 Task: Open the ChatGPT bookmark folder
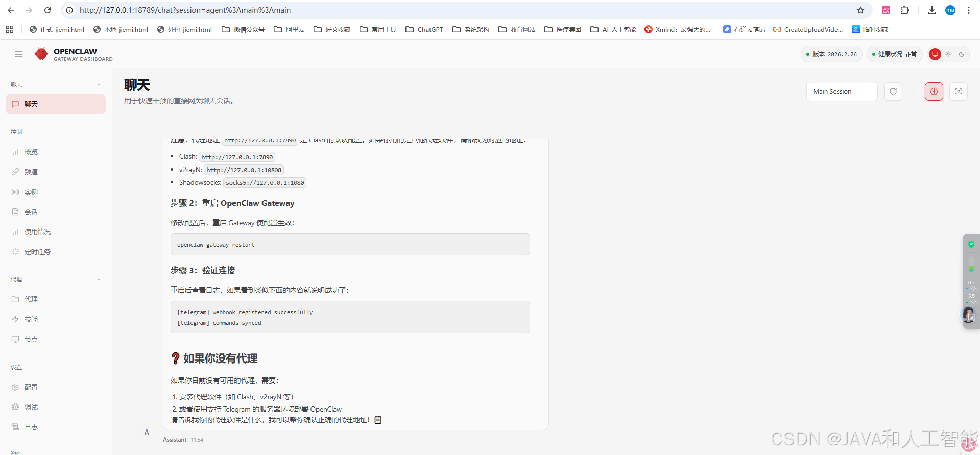[424, 29]
